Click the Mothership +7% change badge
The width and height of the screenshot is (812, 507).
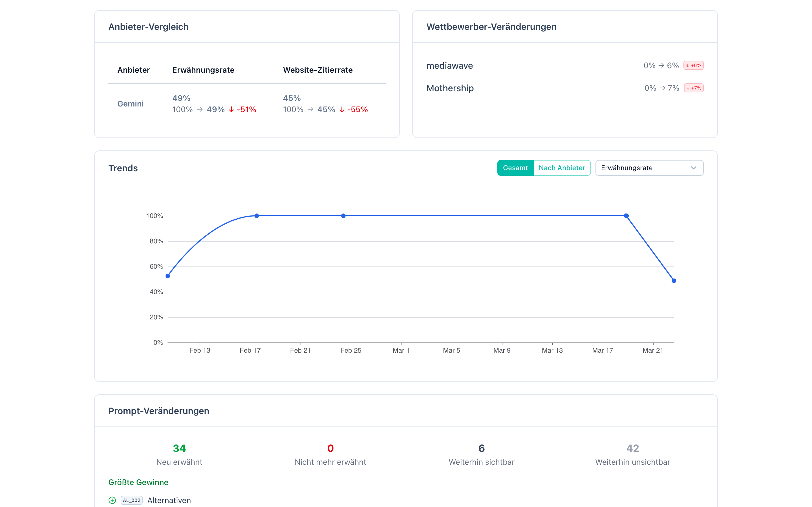694,88
